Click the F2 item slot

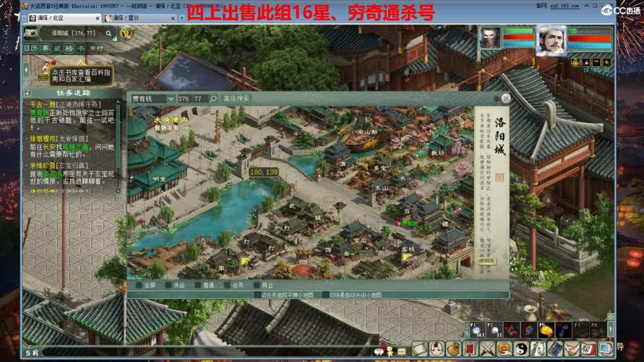pyautogui.click(x=495, y=330)
